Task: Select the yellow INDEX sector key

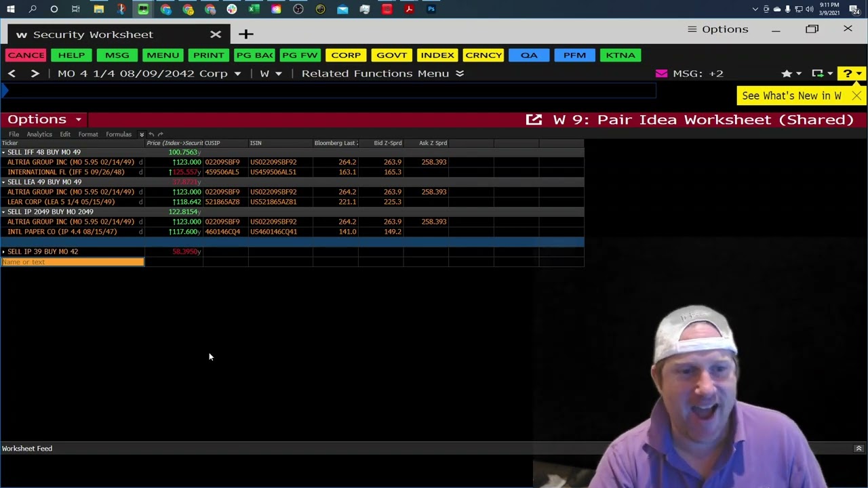Action: point(437,55)
